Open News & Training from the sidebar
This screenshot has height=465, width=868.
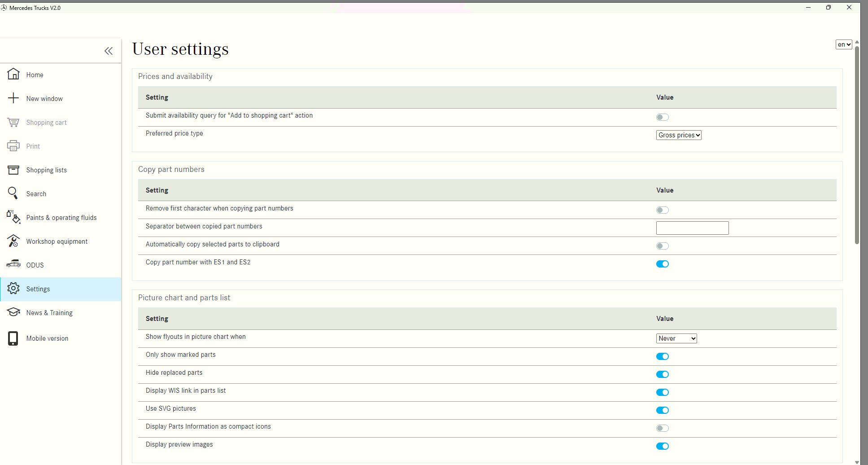(x=49, y=312)
